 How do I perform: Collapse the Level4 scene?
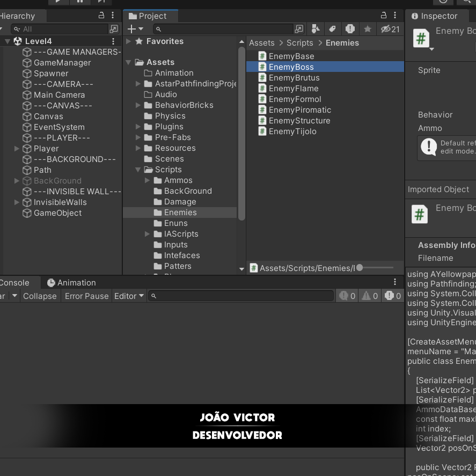[8, 41]
